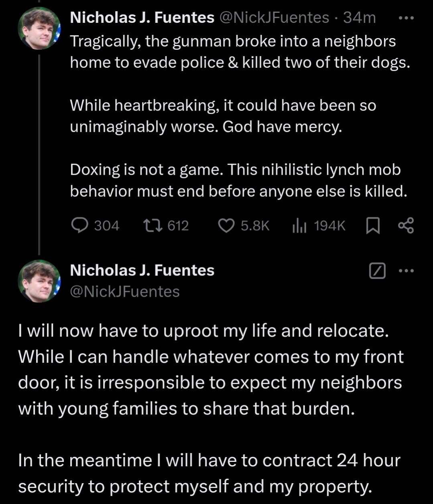Click the avatar on the lower tweet
The height and width of the screenshot is (504, 433).
coord(39,281)
